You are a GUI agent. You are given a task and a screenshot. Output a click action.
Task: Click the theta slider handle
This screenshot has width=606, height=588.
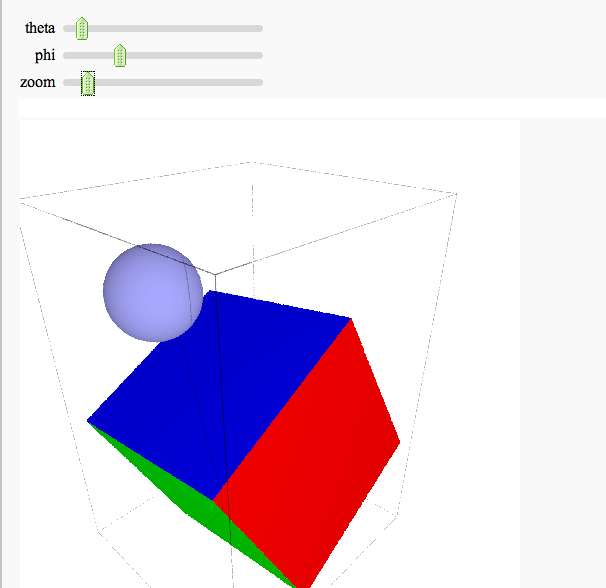[x=82, y=29]
